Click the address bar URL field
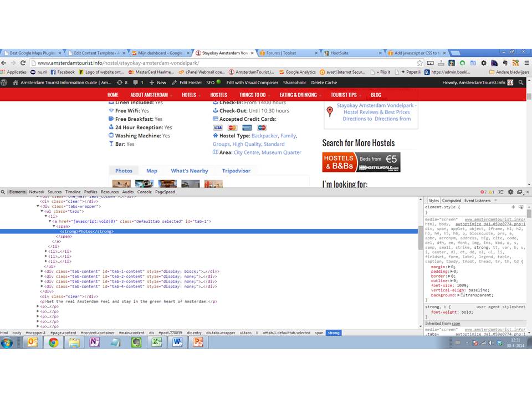532x399 pixels. click(x=224, y=63)
